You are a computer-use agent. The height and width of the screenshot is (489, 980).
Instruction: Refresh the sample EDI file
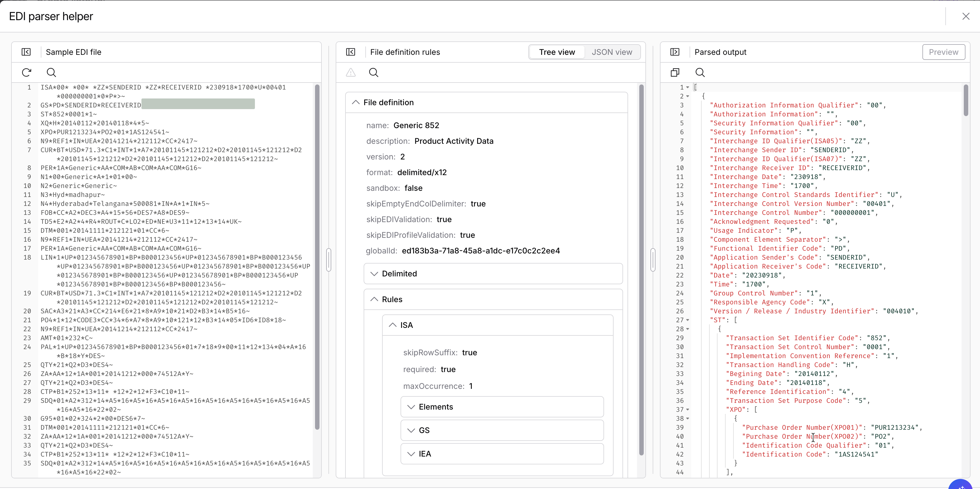click(x=27, y=72)
